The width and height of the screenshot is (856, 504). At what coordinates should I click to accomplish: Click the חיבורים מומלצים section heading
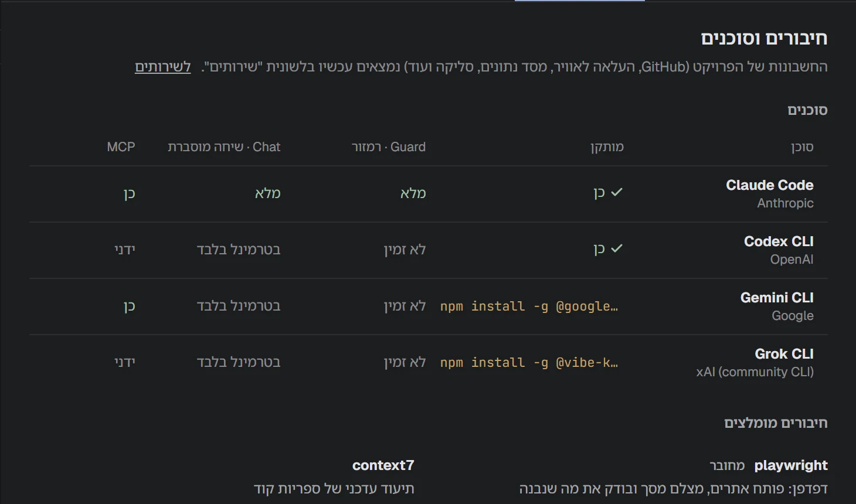point(776,423)
